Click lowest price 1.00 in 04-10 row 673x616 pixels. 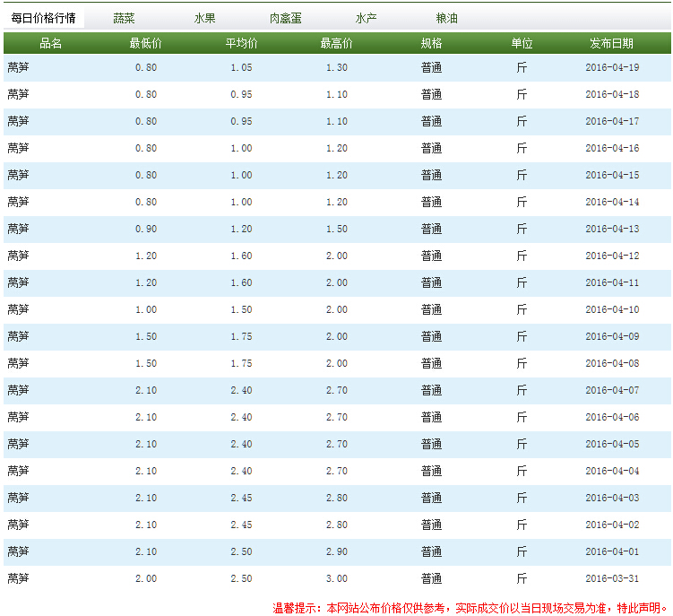coord(146,309)
